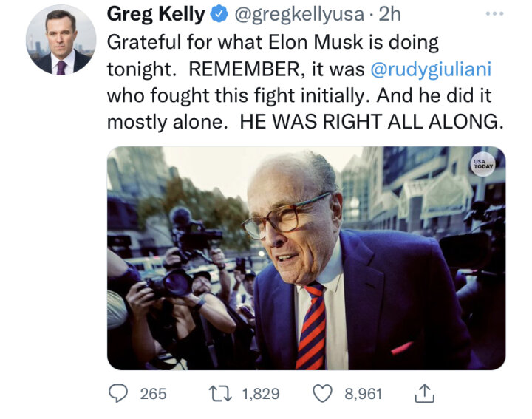The height and width of the screenshot is (419, 532).
Task: Click the 265 replies count
Action: [154, 394]
